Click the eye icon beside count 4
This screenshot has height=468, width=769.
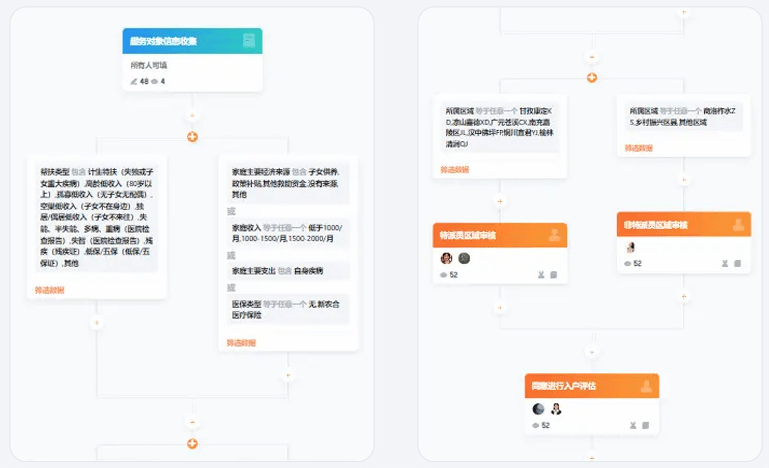(155, 81)
